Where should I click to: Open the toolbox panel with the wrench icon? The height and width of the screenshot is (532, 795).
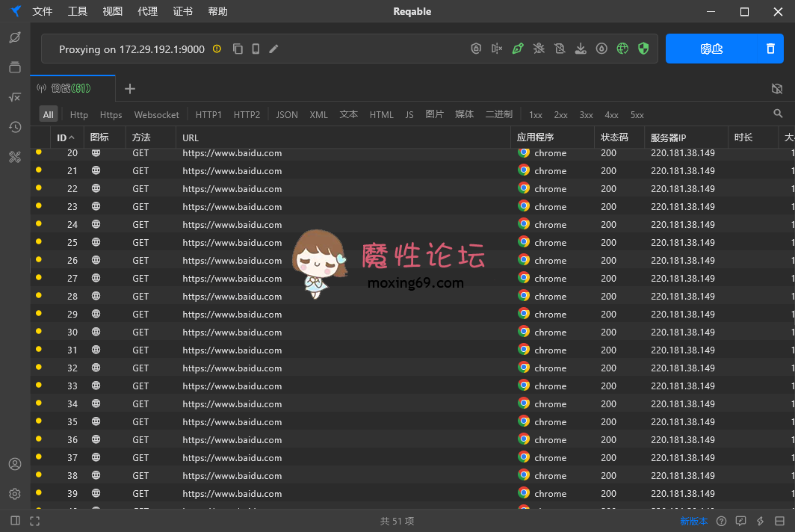(15, 157)
